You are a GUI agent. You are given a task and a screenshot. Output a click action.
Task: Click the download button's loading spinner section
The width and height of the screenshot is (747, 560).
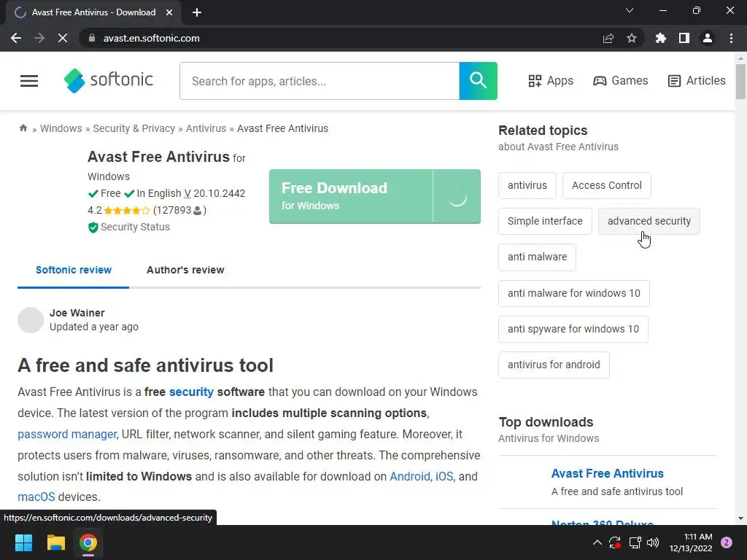pyautogui.click(x=457, y=196)
